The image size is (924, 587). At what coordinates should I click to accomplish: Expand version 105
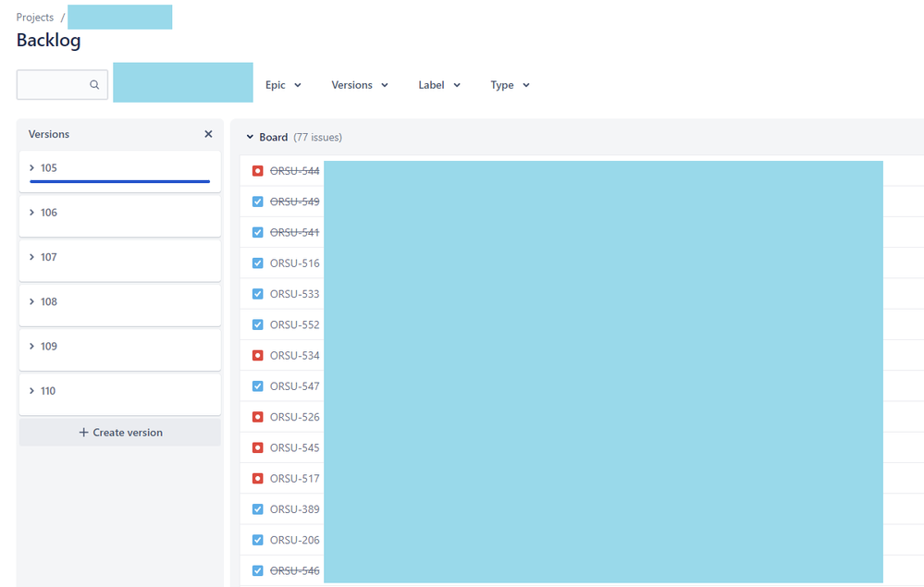click(31, 168)
